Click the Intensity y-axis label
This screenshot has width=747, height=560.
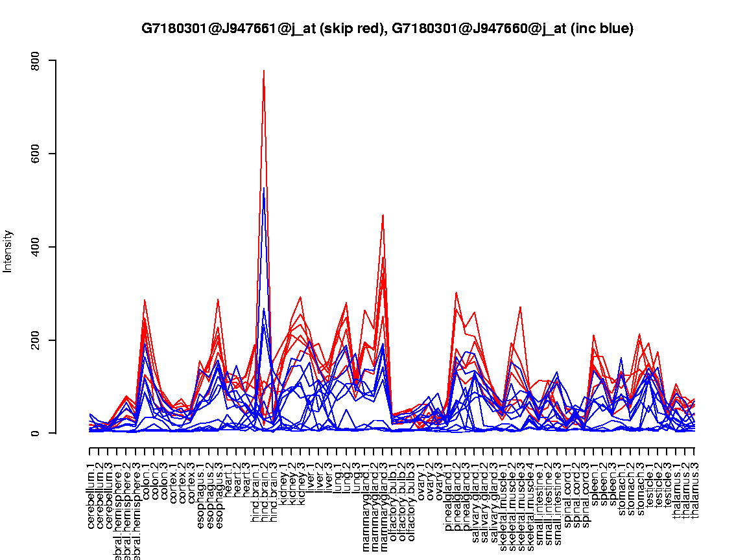[x=8, y=251]
